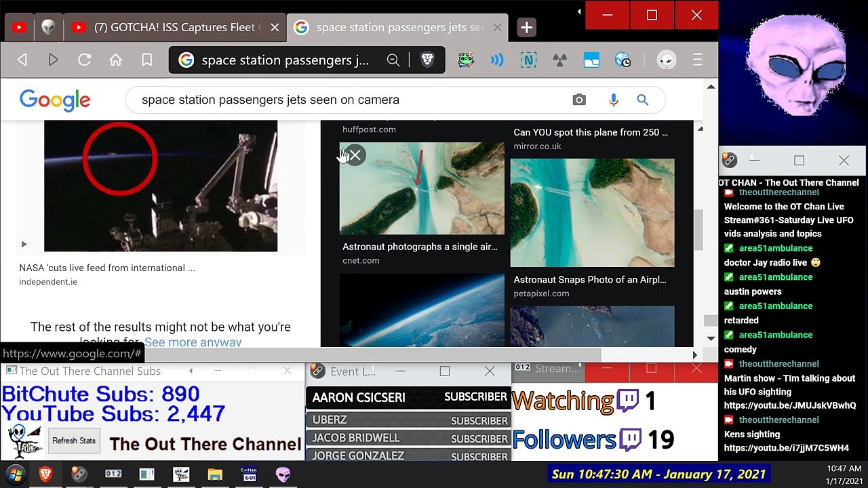
Task: Open the teal N extension
Action: [x=528, y=60]
